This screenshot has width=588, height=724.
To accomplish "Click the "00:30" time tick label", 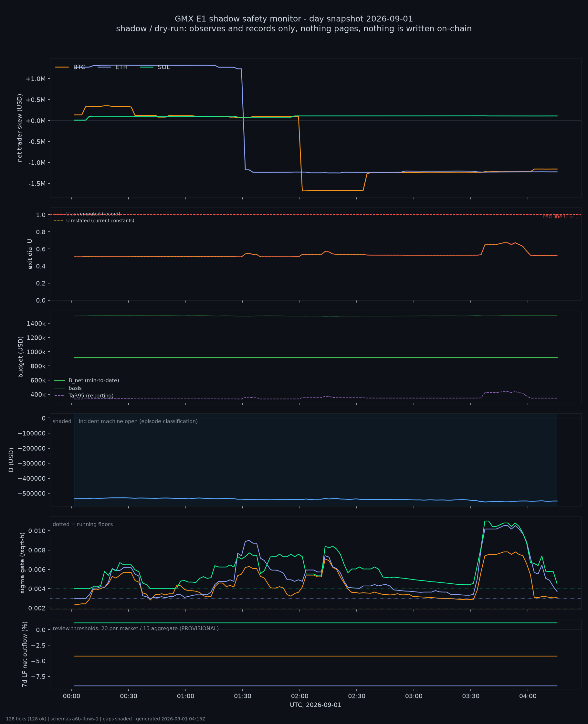I will (x=128, y=697).
